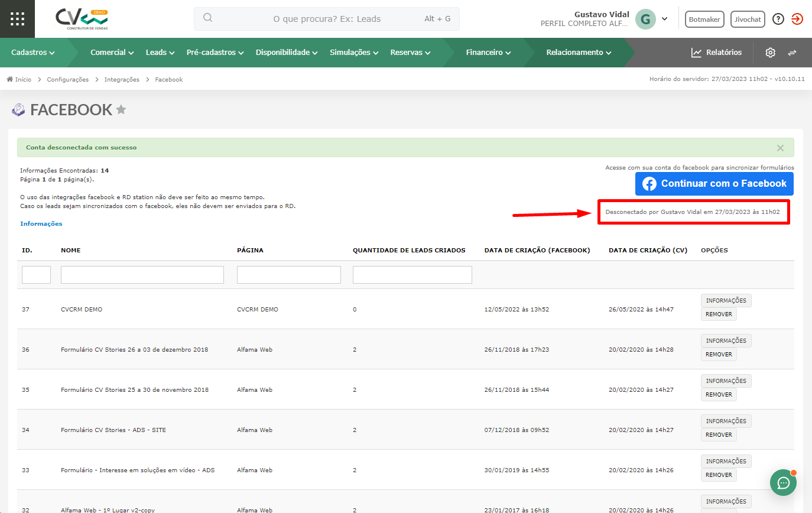The image size is (812, 513).
Task: Expand the Pré-cadastros menu
Action: [x=215, y=53]
